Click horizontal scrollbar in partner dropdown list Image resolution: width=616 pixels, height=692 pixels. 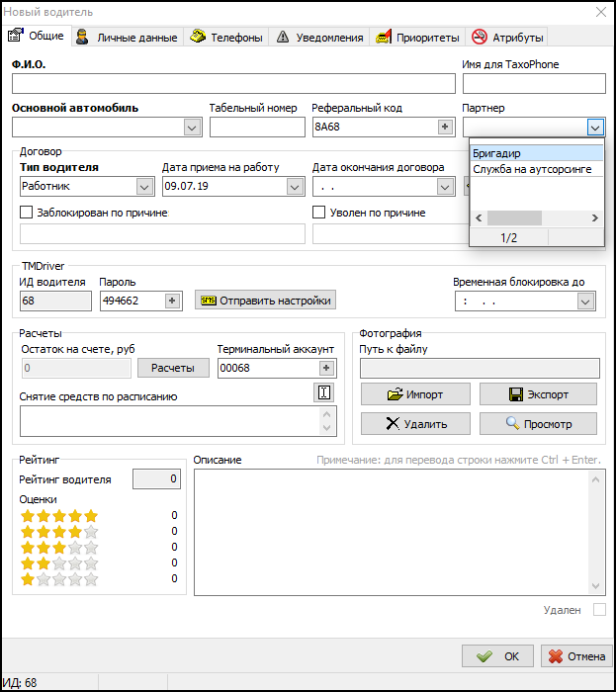click(x=514, y=217)
